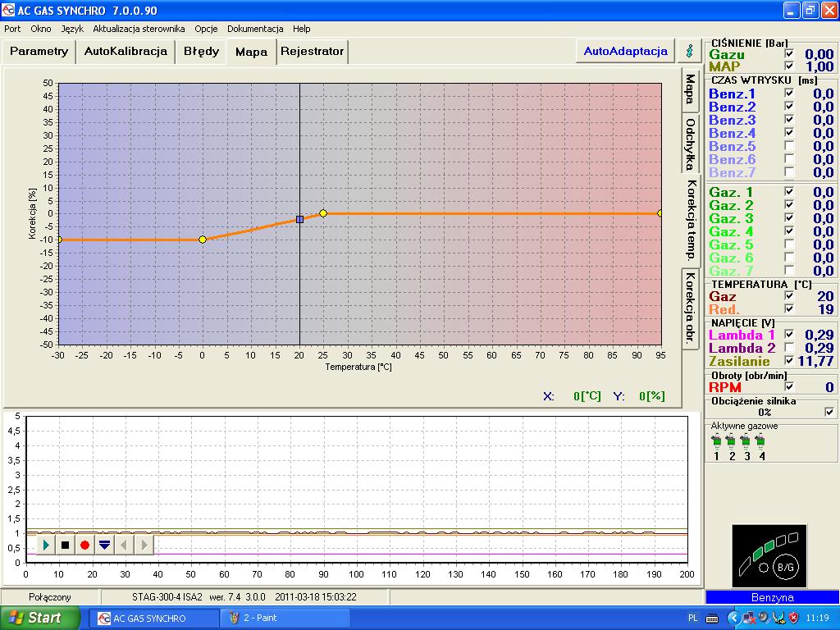
Task: Switch to the AutoKalibracja tab
Action: click(x=126, y=52)
